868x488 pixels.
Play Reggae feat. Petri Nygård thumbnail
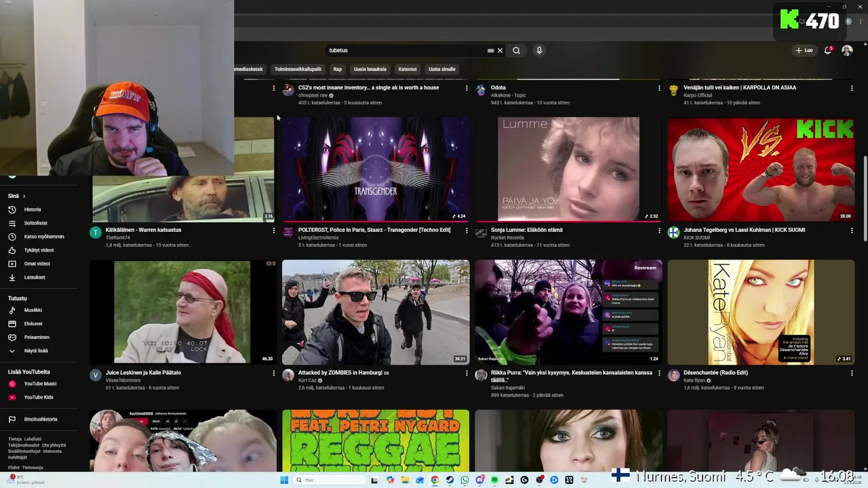pyautogui.click(x=376, y=441)
